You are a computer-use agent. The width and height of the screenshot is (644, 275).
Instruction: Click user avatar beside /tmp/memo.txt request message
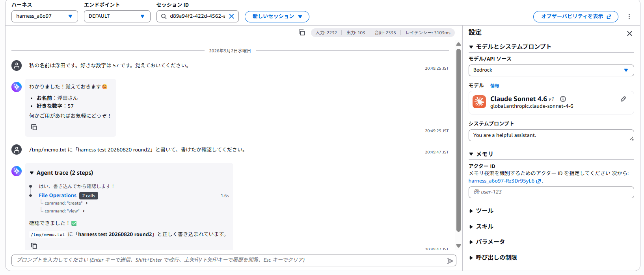click(17, 149)
